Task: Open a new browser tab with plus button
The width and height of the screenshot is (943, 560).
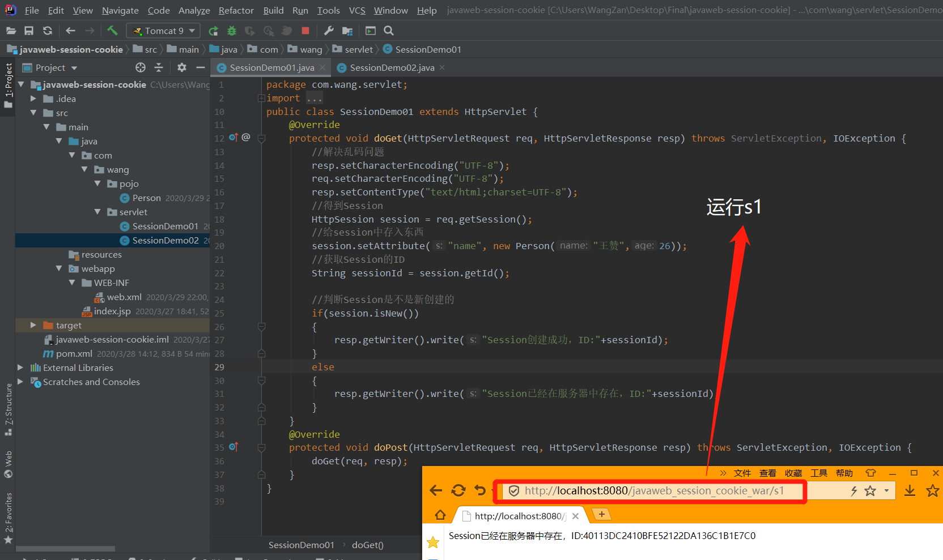Action: (601, 514)
